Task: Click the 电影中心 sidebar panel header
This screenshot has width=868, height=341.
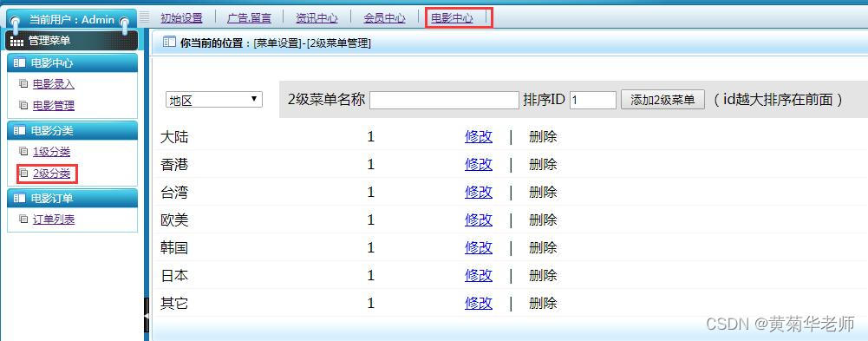Action: coord(73,63)
